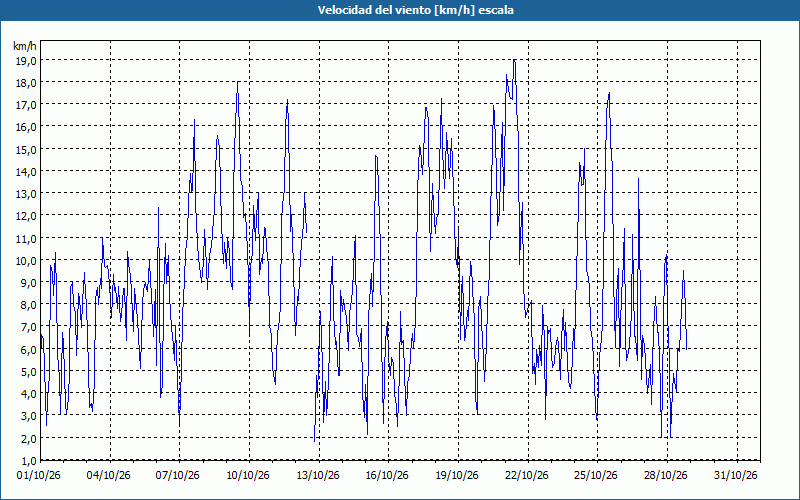Click the 19 km/h wind peak near 21/10
This screenshot has height=500, width=800.
click(514, 61)
